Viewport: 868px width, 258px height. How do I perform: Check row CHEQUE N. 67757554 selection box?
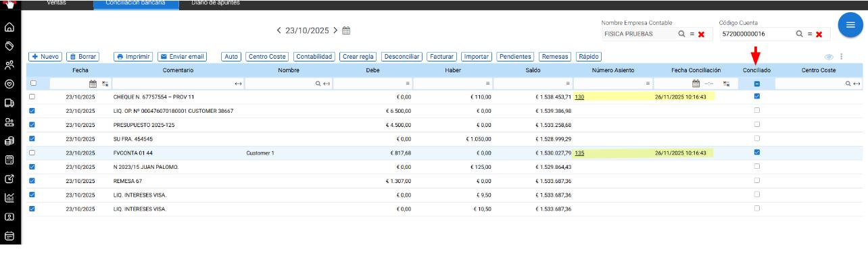(32, 97)
